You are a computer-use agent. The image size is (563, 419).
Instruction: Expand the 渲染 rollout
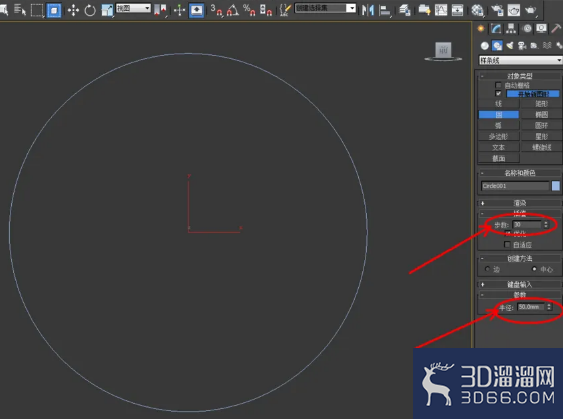[519, 203]
